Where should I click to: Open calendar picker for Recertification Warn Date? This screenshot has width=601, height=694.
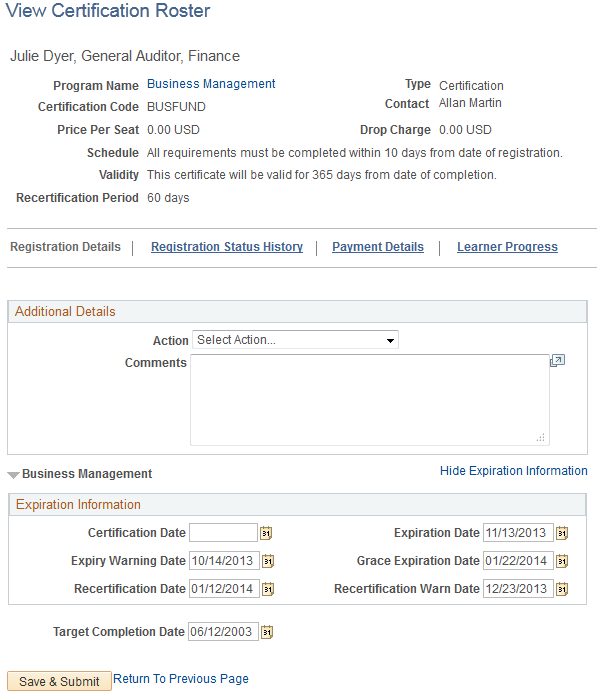562,589
